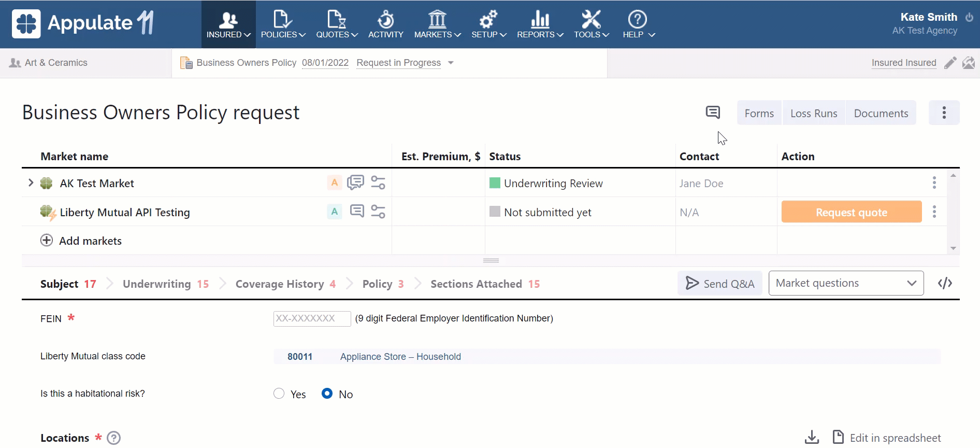The image size is (980, 448).
Task: Click the FEIN input field
Action: 312,318
